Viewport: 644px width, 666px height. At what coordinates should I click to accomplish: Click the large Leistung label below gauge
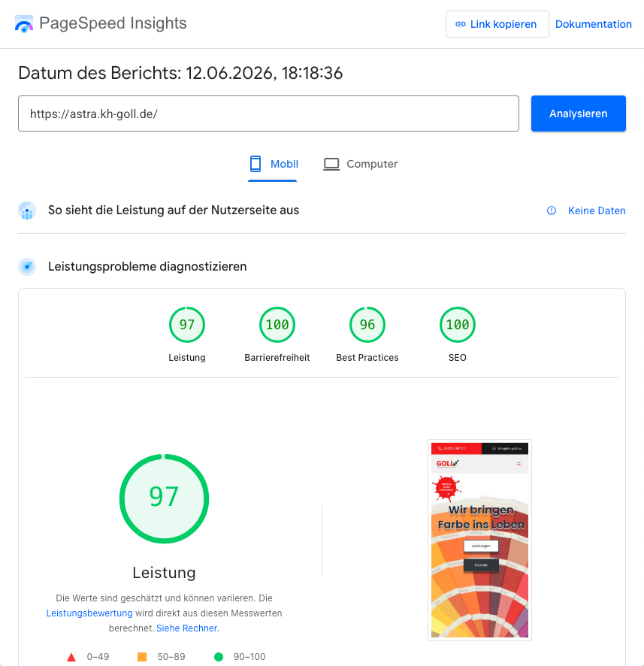coord(164,573)
